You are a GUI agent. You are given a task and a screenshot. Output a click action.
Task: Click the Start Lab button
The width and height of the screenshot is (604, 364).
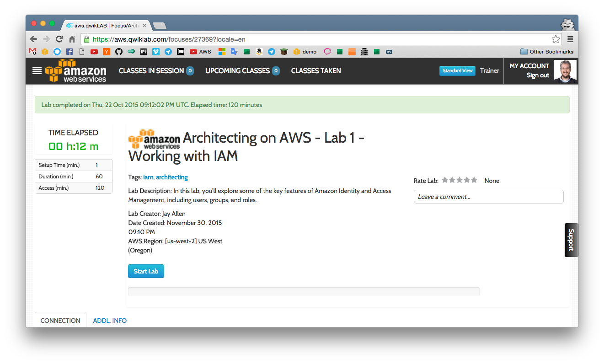[x=146, y=271]
